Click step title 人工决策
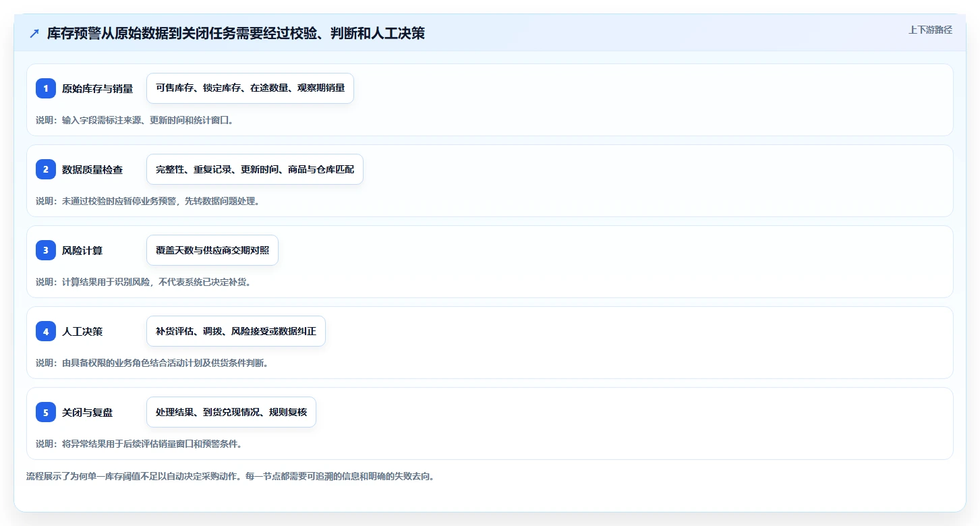The image size is (980, 526). click(82, 331)
